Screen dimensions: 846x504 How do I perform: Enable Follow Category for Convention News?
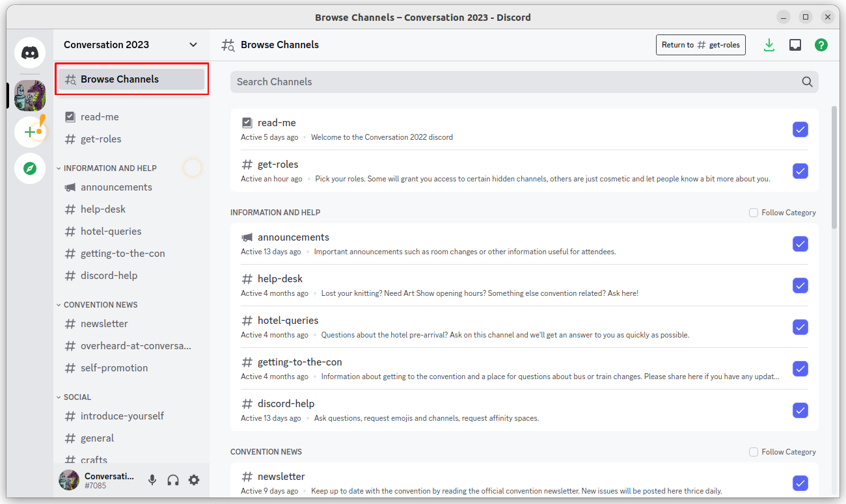click(754, 452)
